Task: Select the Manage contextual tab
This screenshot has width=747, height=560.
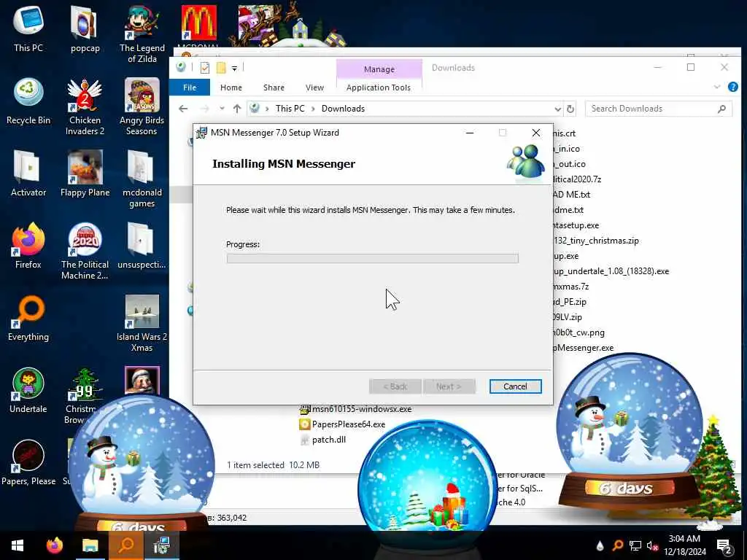Action: click(379, 69)
